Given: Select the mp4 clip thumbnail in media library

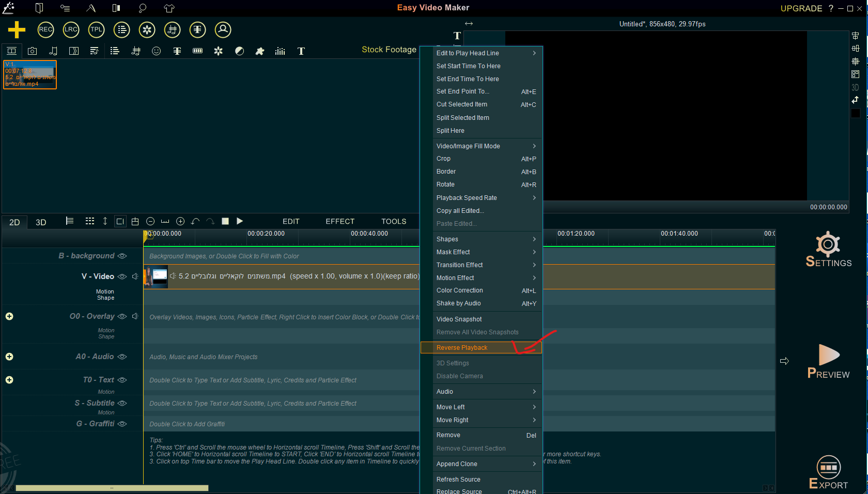Looking at the screenshot, I should (30, 74).
